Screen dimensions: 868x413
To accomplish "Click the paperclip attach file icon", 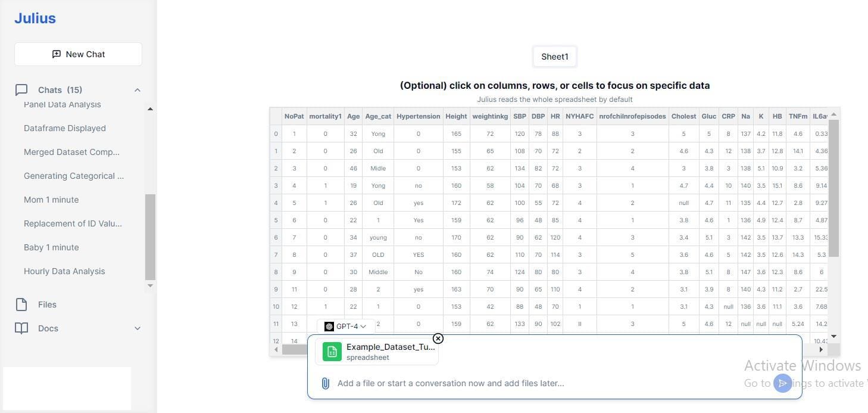I will click(325, 383).
